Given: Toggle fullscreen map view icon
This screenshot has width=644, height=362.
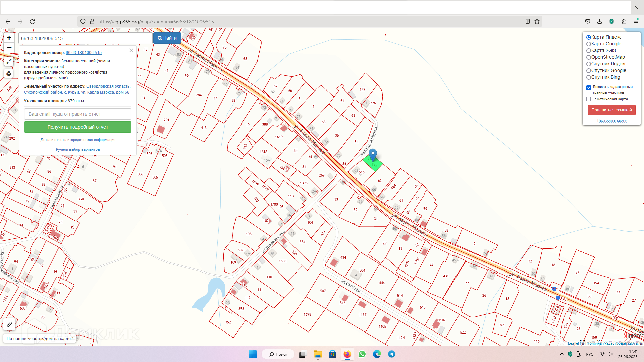Looking at the screenshot, I should click(9, 61).
